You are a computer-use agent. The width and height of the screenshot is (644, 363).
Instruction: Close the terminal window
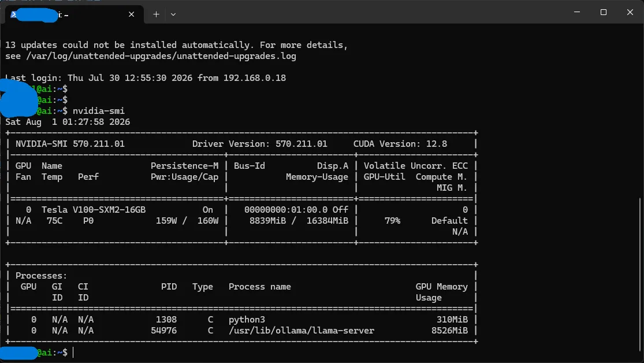click(630, 12)
